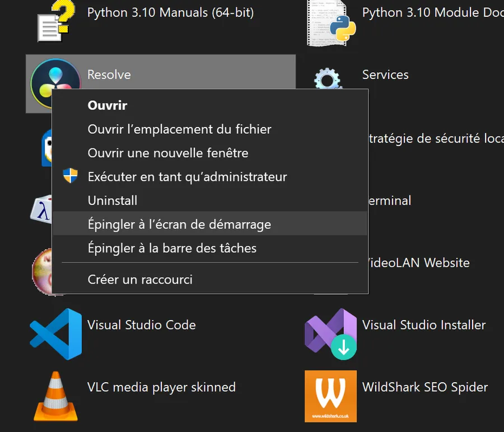The height and width of the screenshot is (432, 504).
Task: Open the Services gear icon
Action: pos(328,78)
